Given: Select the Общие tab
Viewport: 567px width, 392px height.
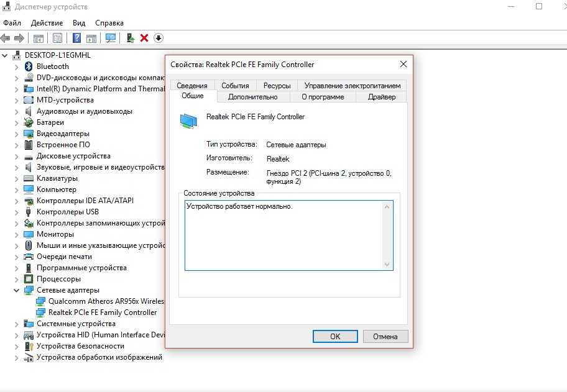Looking at the screenshot, I should pos(193,96).
